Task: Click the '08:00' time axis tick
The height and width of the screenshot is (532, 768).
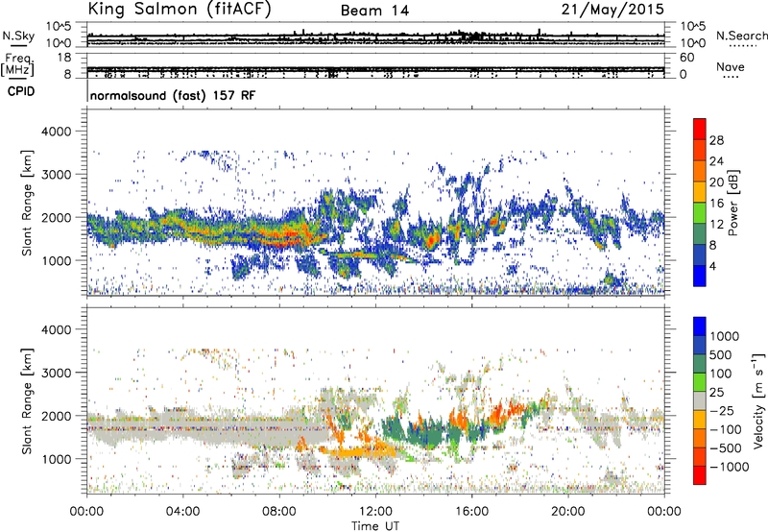Action: point(279,512)
